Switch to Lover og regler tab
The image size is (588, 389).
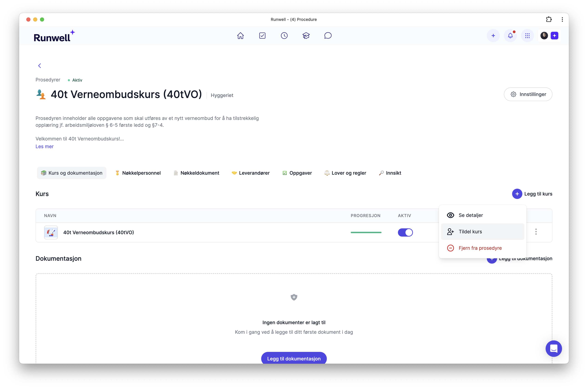point(345,173)
